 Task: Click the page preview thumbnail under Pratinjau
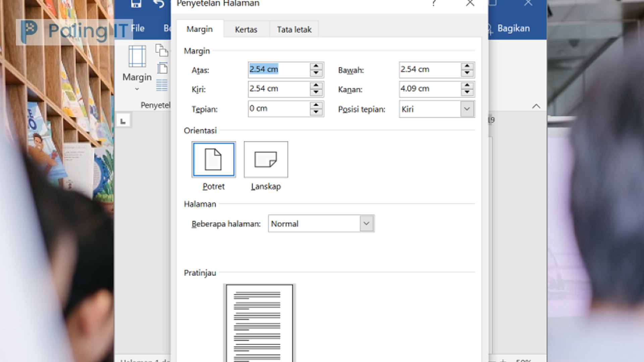259,323
